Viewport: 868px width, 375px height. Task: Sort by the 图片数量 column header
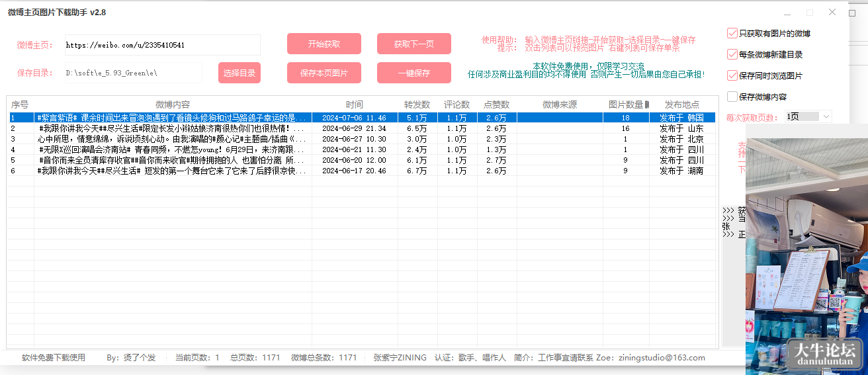coord(626,104)
